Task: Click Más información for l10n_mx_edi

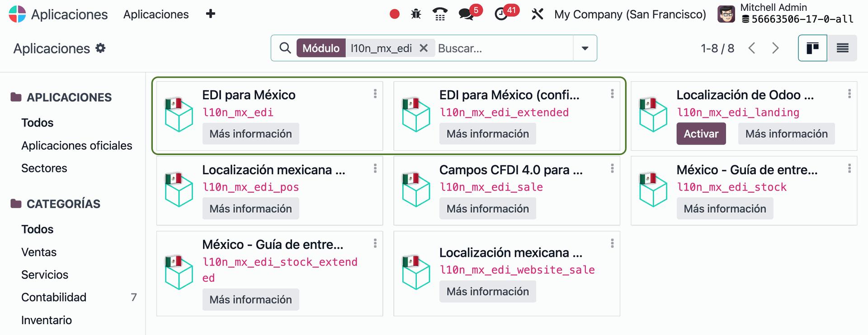Action: pos(251,134)
